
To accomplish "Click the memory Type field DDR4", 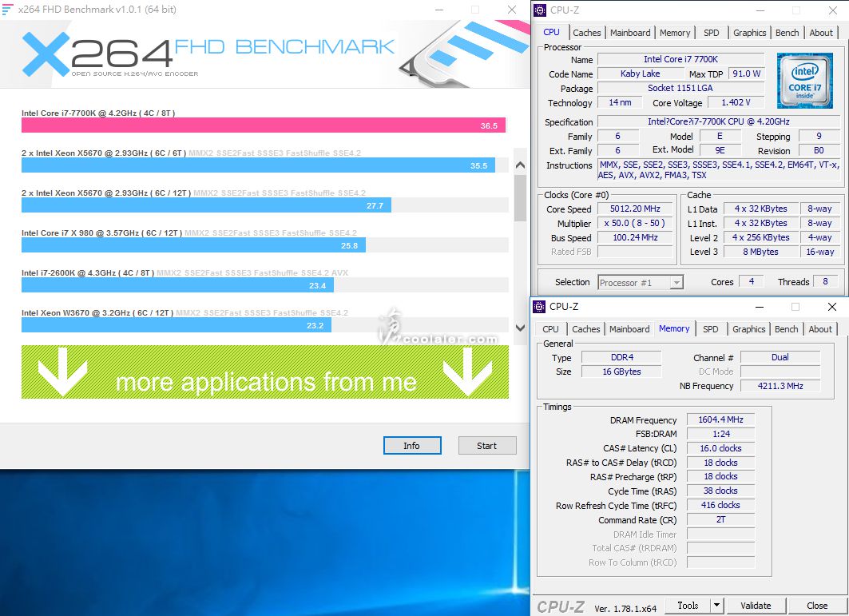I will point(621,357).
